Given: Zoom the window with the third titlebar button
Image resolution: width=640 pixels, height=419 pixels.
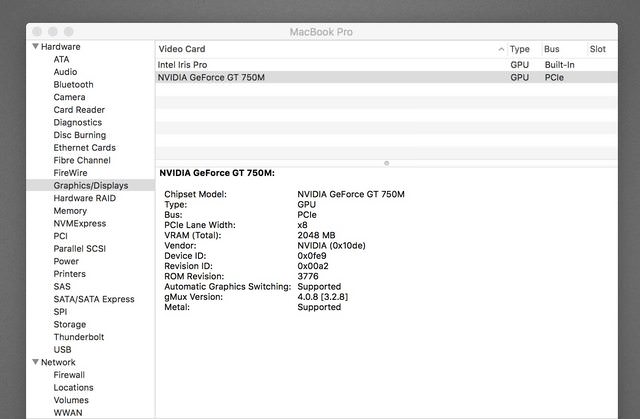Looking at the screenshot, I should pos(69,31).
